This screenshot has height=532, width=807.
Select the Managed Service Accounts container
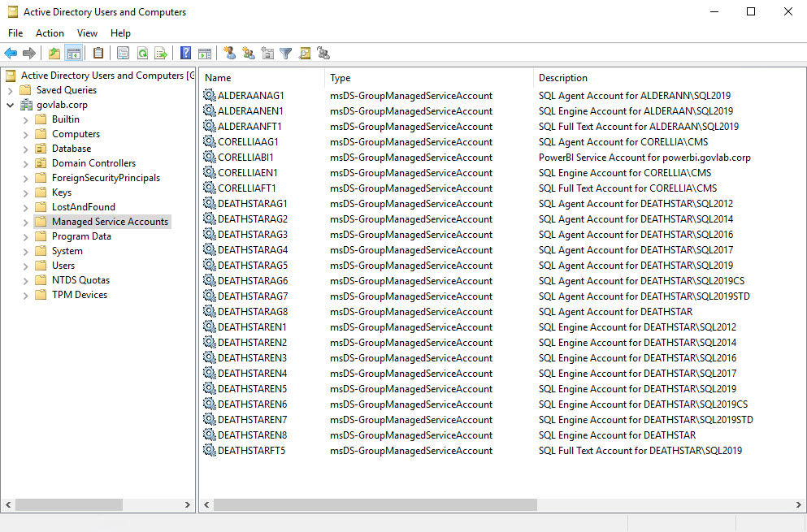(111, 221)
